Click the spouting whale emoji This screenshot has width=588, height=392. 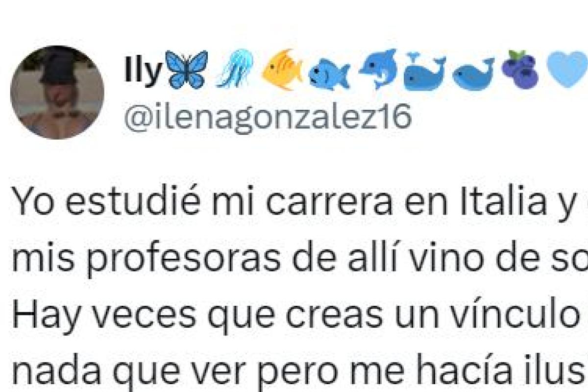424,71
